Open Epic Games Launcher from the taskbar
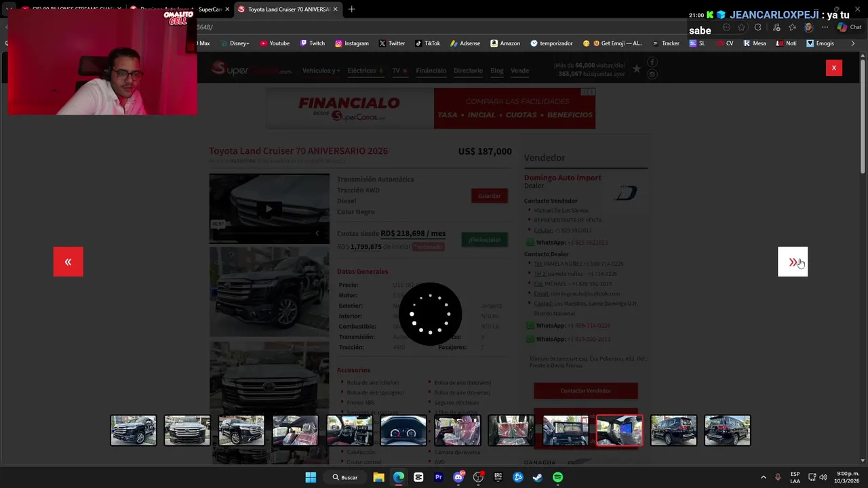Viewport: 868px width, 488px height. coord(498,477)
